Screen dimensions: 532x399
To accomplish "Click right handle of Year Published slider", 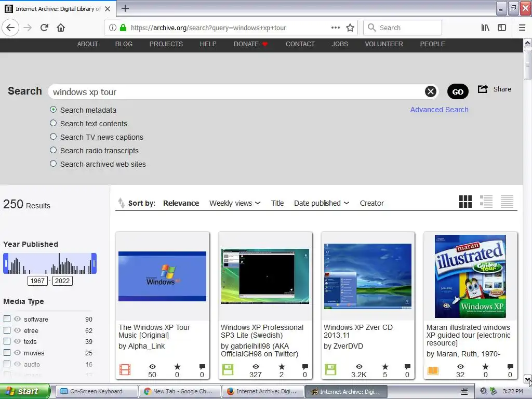I will [x=94, y=263].
